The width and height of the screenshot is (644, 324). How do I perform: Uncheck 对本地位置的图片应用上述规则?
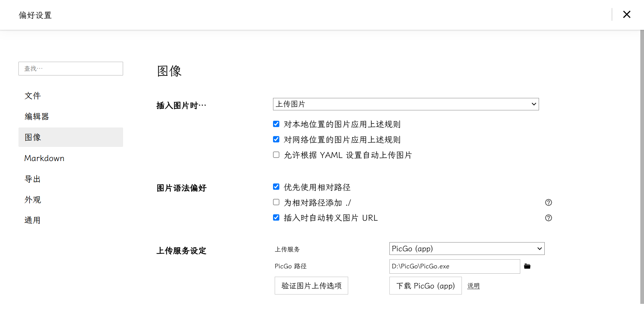(x=276, y=124)
